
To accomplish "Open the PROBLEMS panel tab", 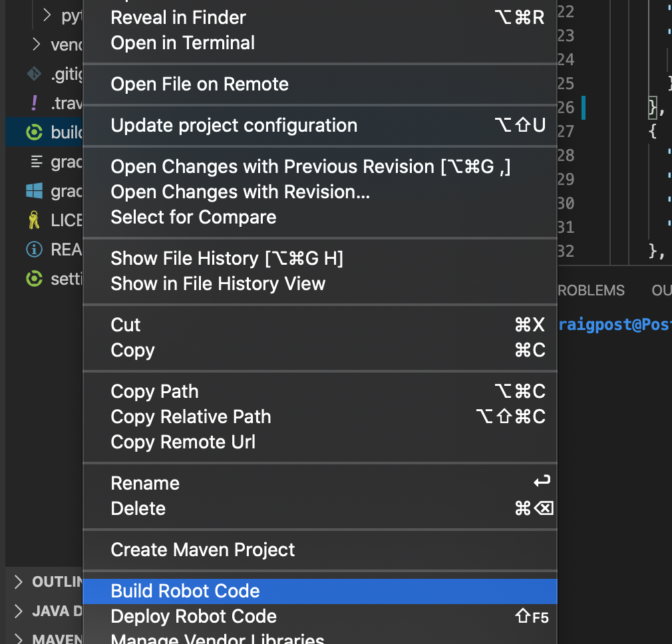I will point(591,290).
